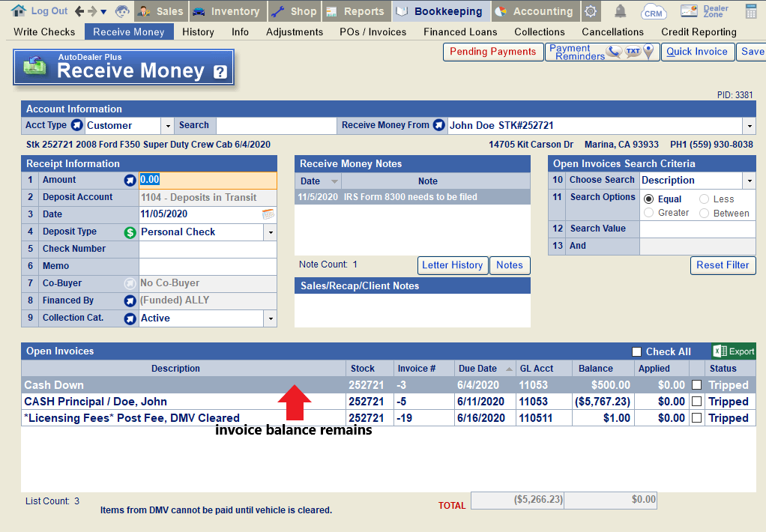
Task: Open the Inventory menu
Action: pyautogui.click(x=226, y=11)
